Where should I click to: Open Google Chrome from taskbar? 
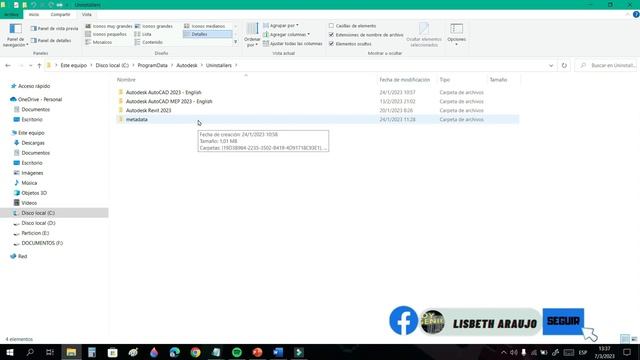tap(196, 352)
